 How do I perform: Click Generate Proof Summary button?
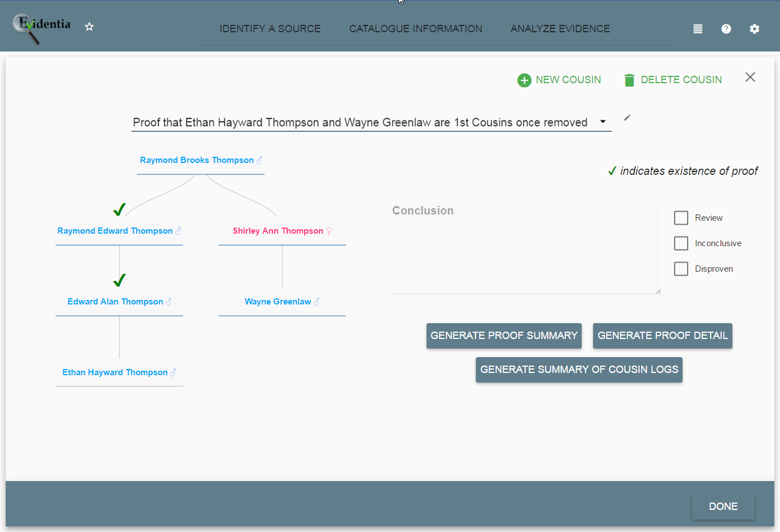(x=504, y=336)
